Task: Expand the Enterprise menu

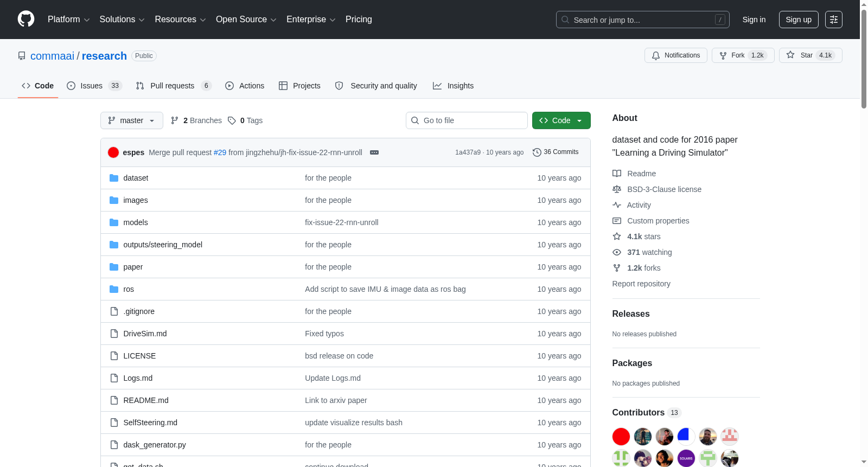Action: tap(311, 20)
